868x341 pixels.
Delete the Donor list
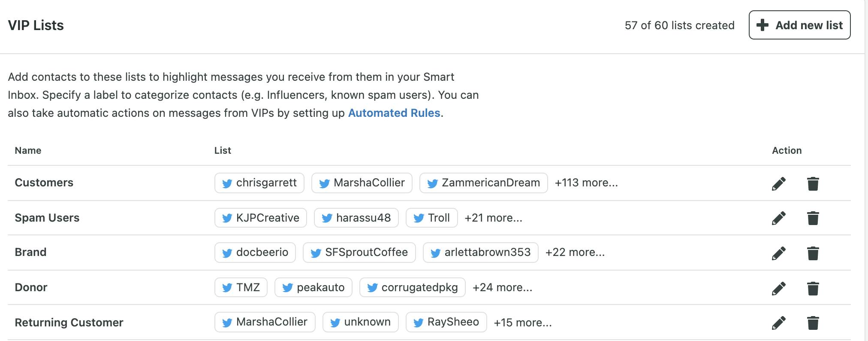point(813,288)
